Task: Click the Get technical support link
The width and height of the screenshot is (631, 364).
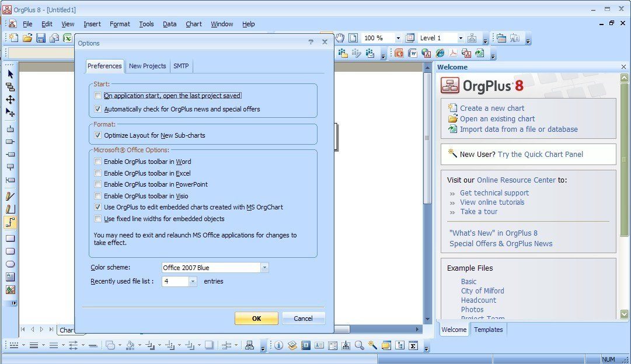Action: (494, 192)
